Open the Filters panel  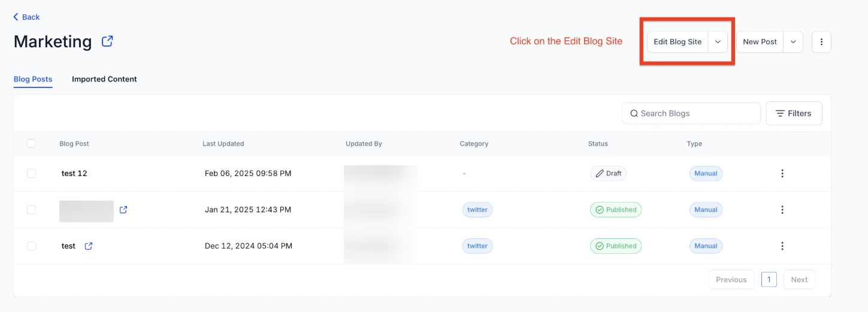pos(794,113)
